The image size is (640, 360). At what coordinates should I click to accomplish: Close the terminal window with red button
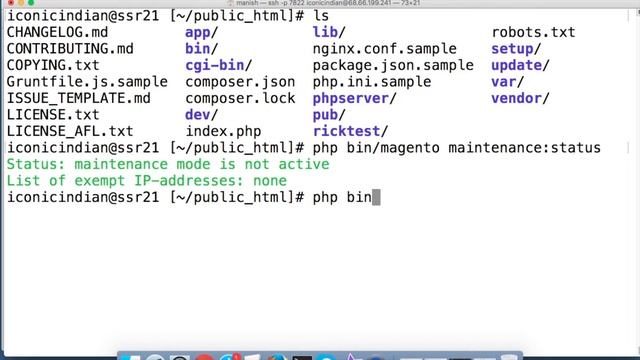coord(11,2)
